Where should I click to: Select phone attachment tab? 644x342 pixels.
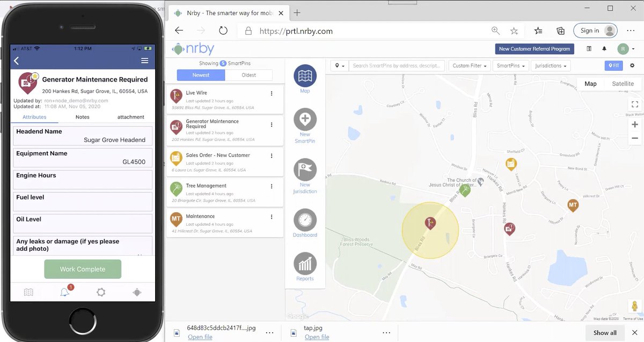(x=131, y=117)
